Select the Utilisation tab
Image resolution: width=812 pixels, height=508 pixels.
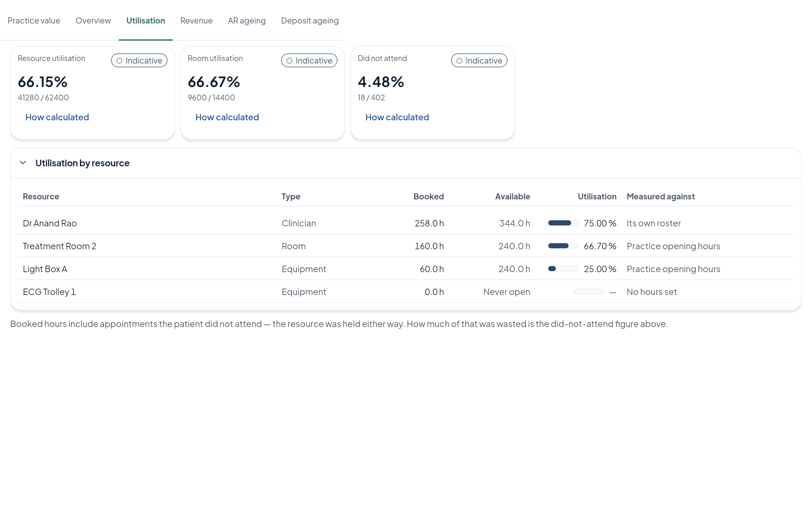click(x=146, y=21)
